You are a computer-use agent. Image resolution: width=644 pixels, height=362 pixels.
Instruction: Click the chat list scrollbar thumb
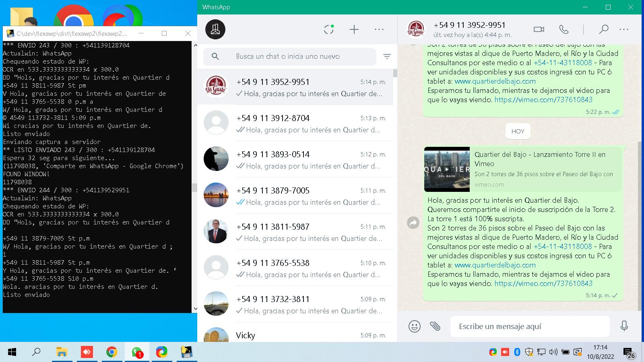coord(395,73)
